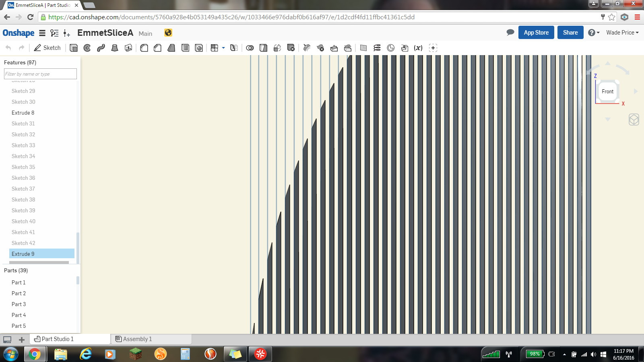
Task: Select Extrude 8 in feature list
Action: (23, 113)
